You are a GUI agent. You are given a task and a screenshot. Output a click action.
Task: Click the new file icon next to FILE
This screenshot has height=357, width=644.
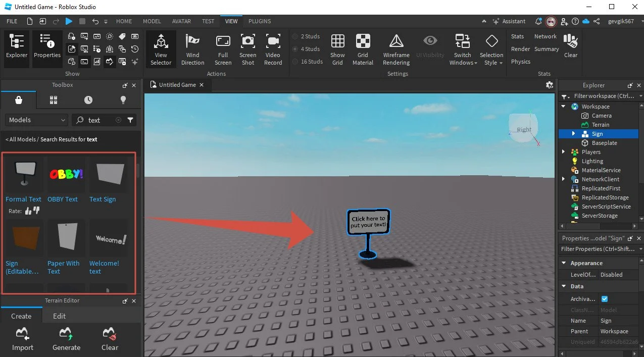coord(30,21)
